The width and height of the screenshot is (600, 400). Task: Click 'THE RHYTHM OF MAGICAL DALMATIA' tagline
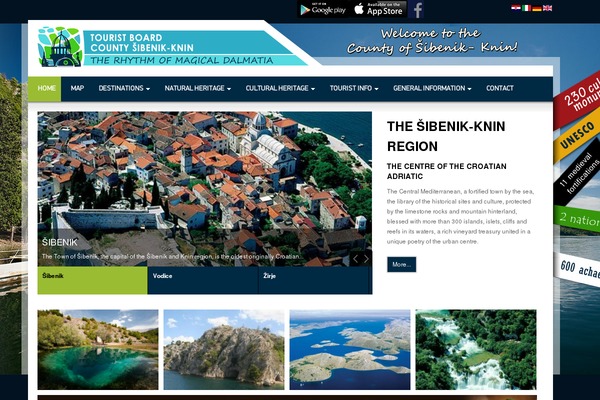coord(182,60)
